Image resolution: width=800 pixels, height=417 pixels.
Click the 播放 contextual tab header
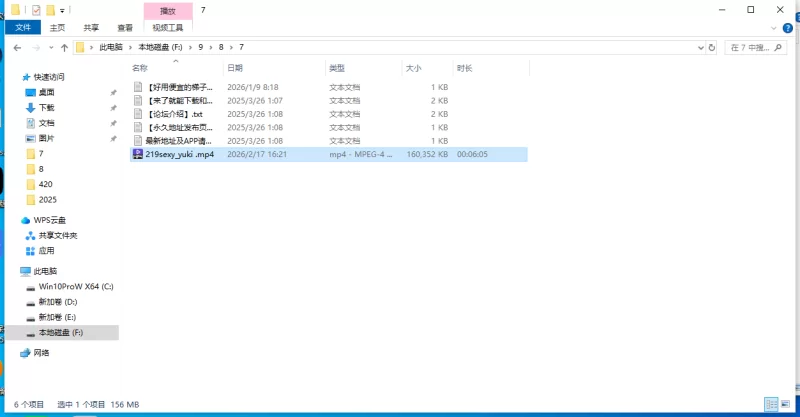pyautogui.click(x=168, y=11)
